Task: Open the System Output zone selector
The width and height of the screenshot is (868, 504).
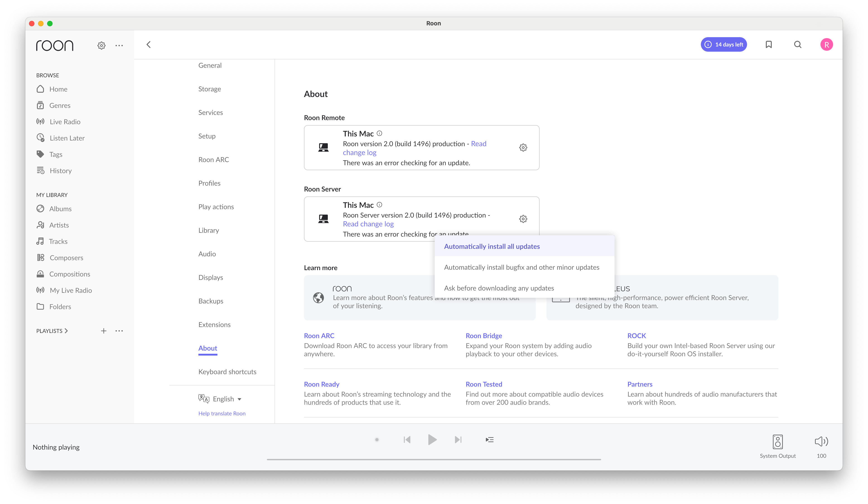Action: click(x=777, y=446)
